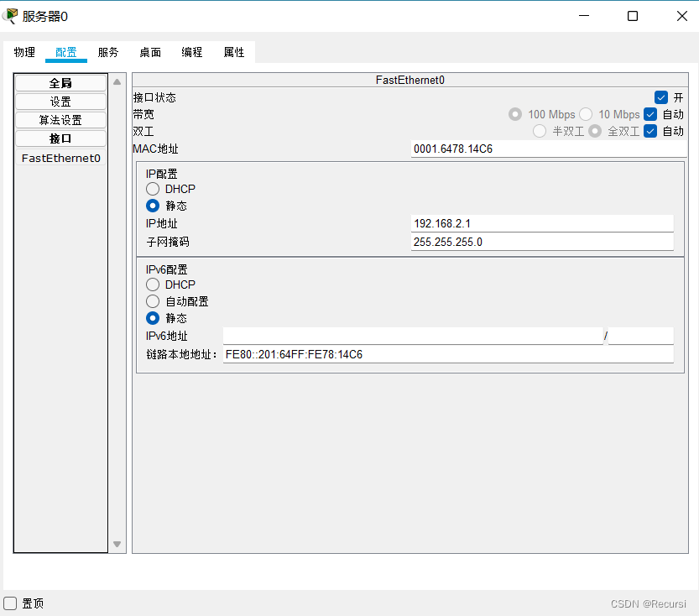Select FastEthernet0 in the sidebar
This screenshot has width=699, height=616.
click(x=60, y=158)
